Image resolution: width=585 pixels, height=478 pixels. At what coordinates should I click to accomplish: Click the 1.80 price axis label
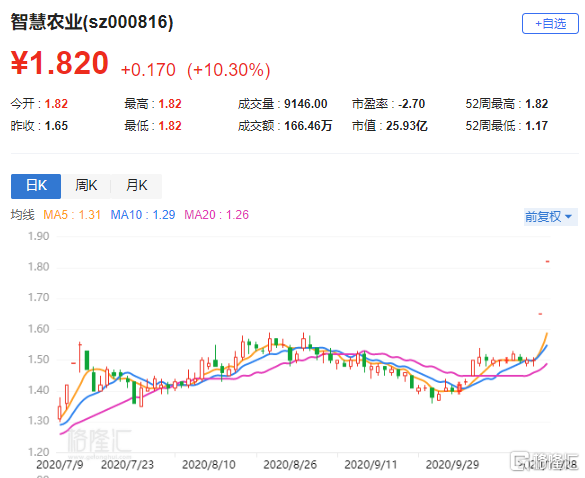(x=38, y=267)
